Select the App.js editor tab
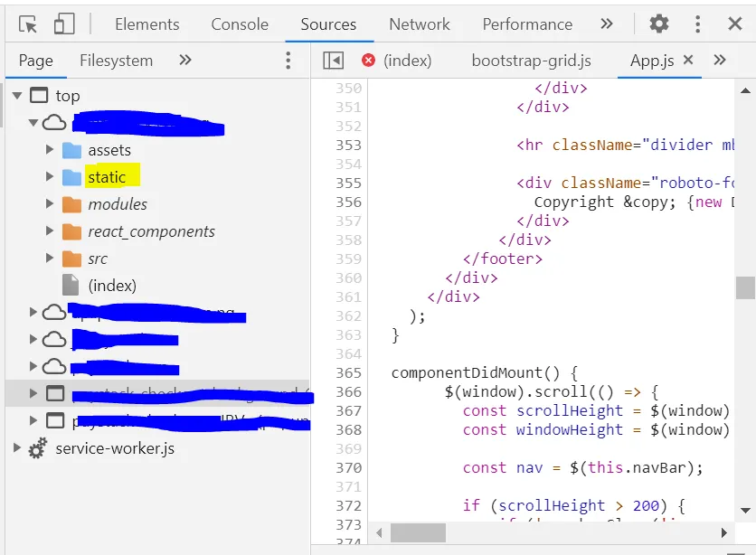 tap(652, 61)
